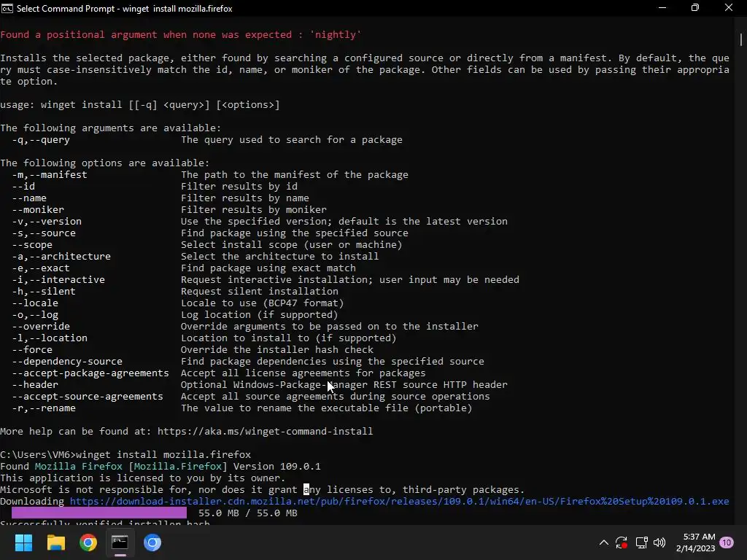This screenshot has width=747, height=560.
Task: Click the '--header' option text
Action: click(35, 385)
